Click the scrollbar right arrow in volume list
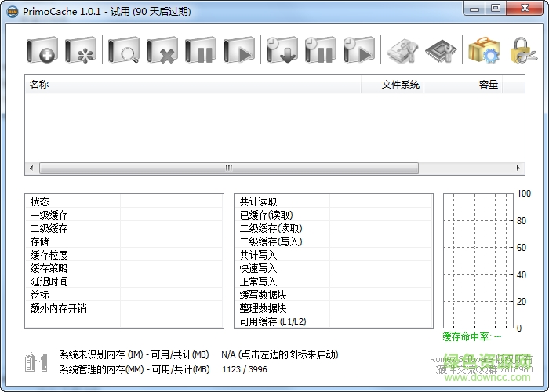Screen dimensions: 549x392 (519, 168)
